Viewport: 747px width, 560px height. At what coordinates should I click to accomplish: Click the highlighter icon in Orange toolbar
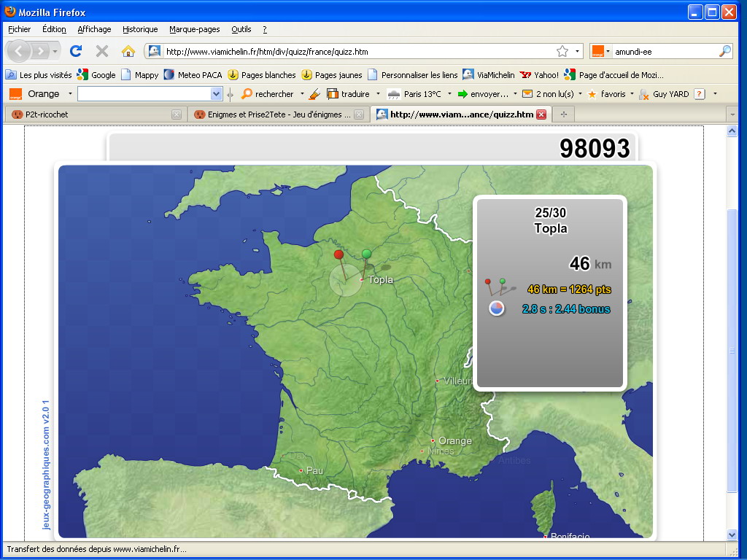point(314,94)
